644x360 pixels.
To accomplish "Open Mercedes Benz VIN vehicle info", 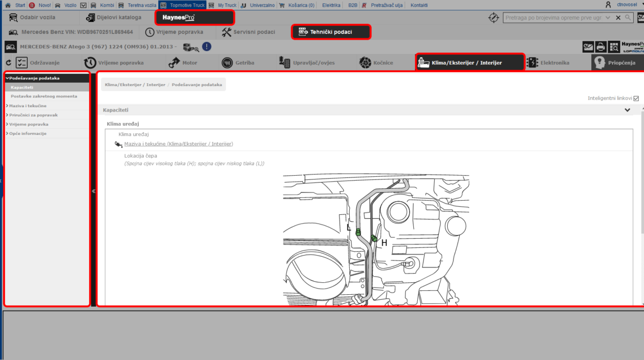I will 71,32.
